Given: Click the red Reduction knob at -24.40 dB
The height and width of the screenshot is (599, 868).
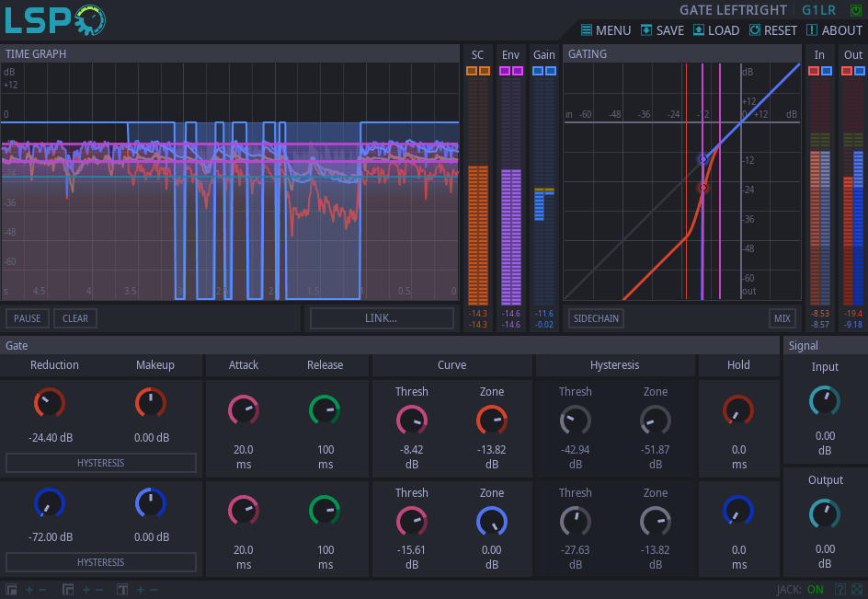Looking at the screenshot, I should pos(50,403).
